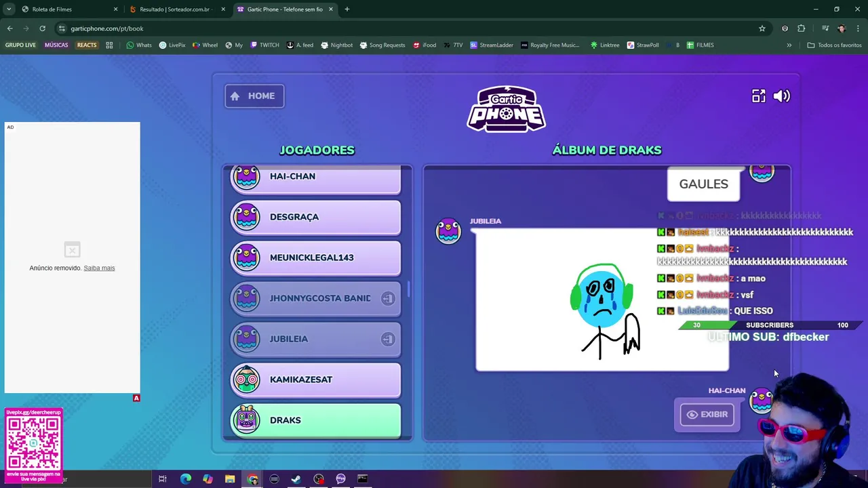The height and width of the screenshot is (488, 868).
Task: Open Chrome profile avatar
Action: (x=842, y=28)
